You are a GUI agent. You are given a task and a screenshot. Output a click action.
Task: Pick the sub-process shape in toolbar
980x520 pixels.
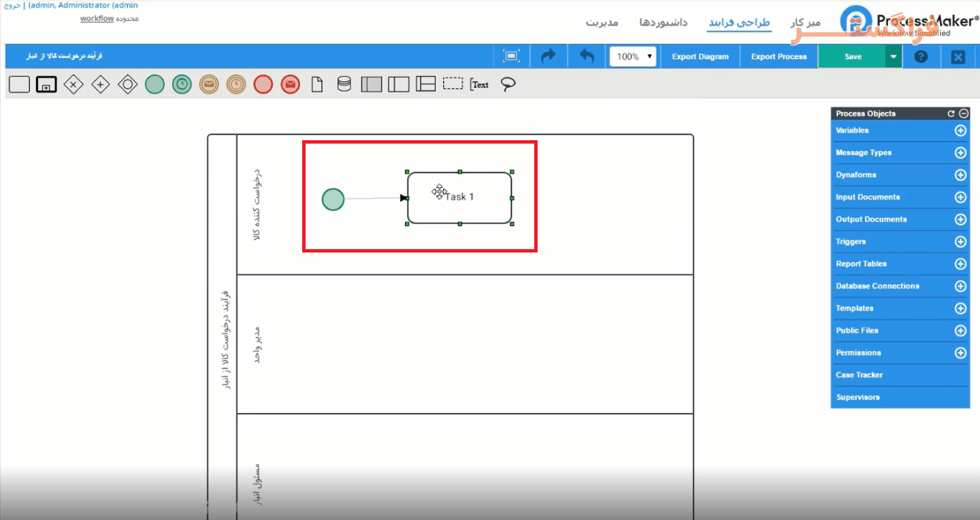(x=46, y=84)
